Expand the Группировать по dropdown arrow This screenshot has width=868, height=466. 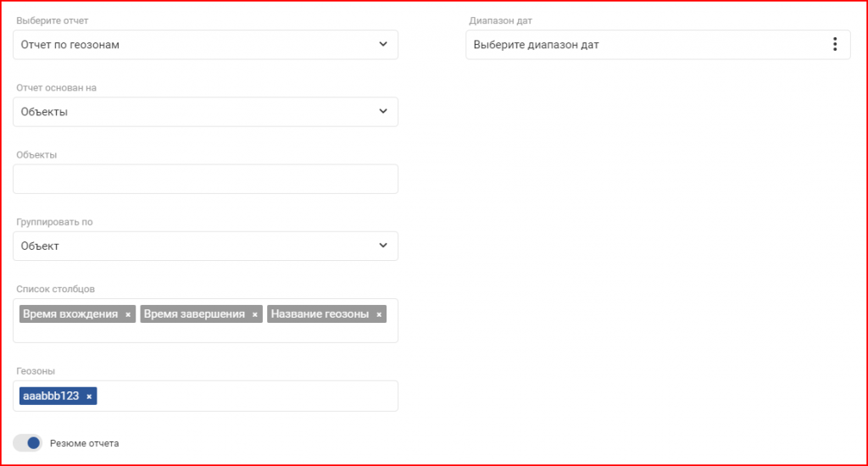383,245
